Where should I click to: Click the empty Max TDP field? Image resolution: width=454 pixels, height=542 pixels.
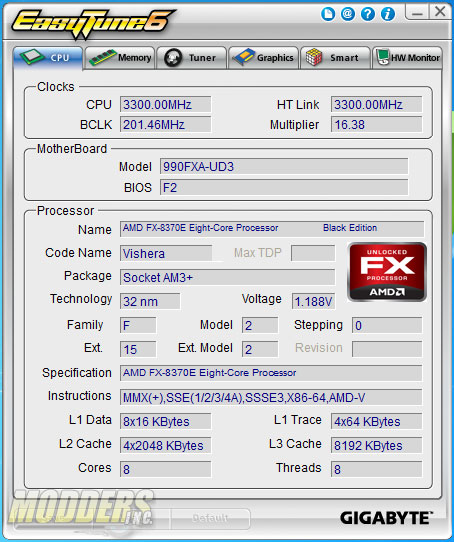pyautogui.click(x=313, y=253)
